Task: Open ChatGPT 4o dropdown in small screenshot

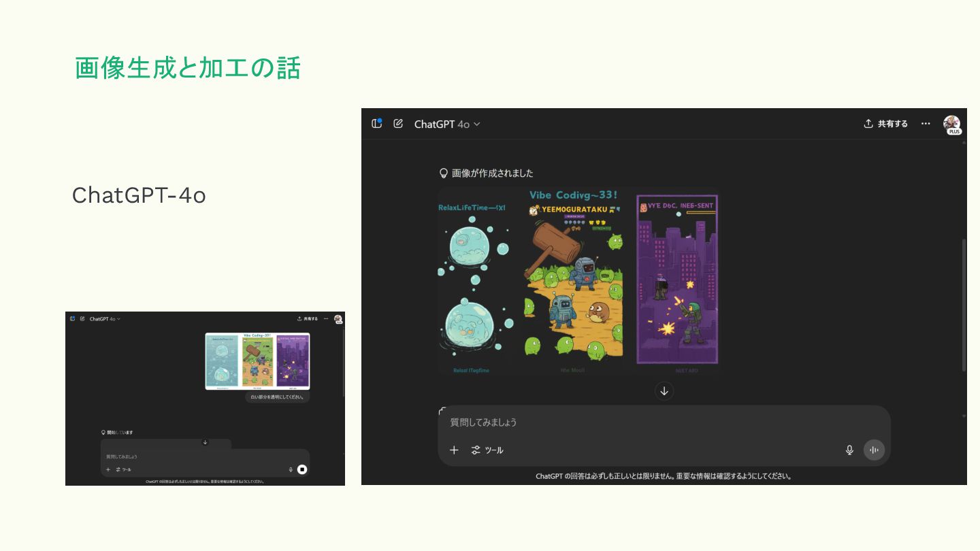Action: click(105, 319)
